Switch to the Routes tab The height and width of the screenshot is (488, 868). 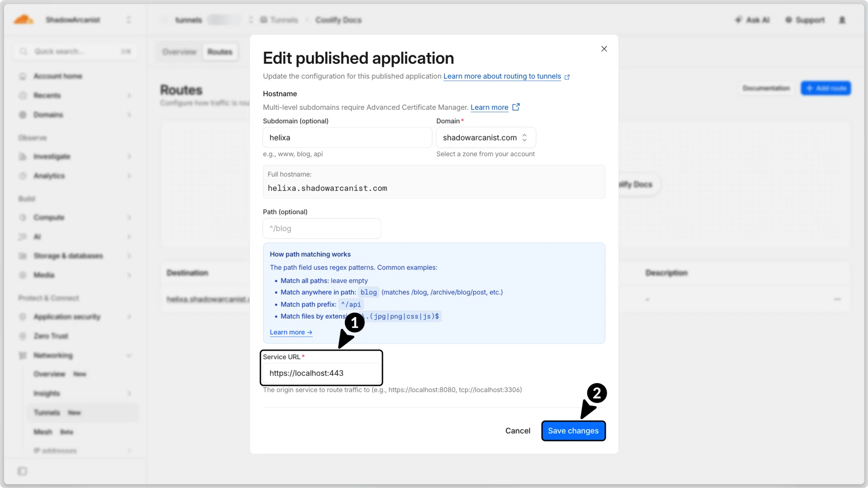click(x=220, y=52)
